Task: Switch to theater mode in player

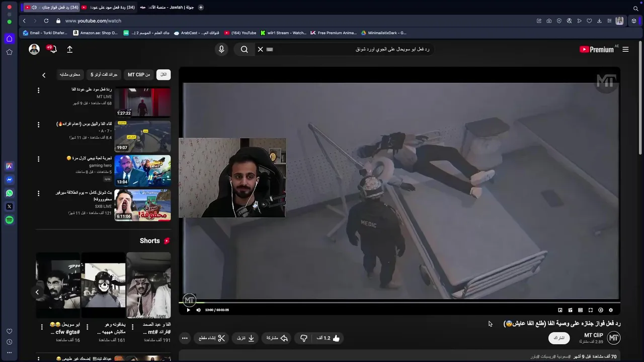Action: (x=580, y=310)
